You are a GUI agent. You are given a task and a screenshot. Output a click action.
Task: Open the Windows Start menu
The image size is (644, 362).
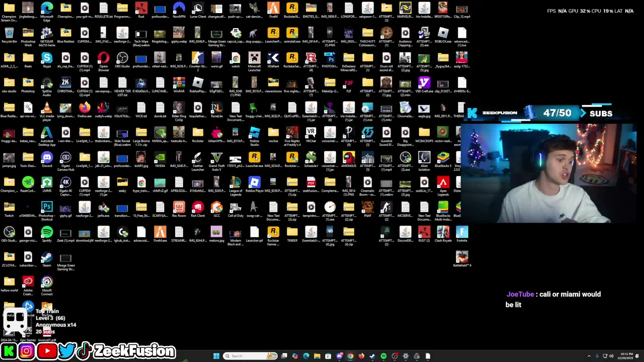[216, 356]
